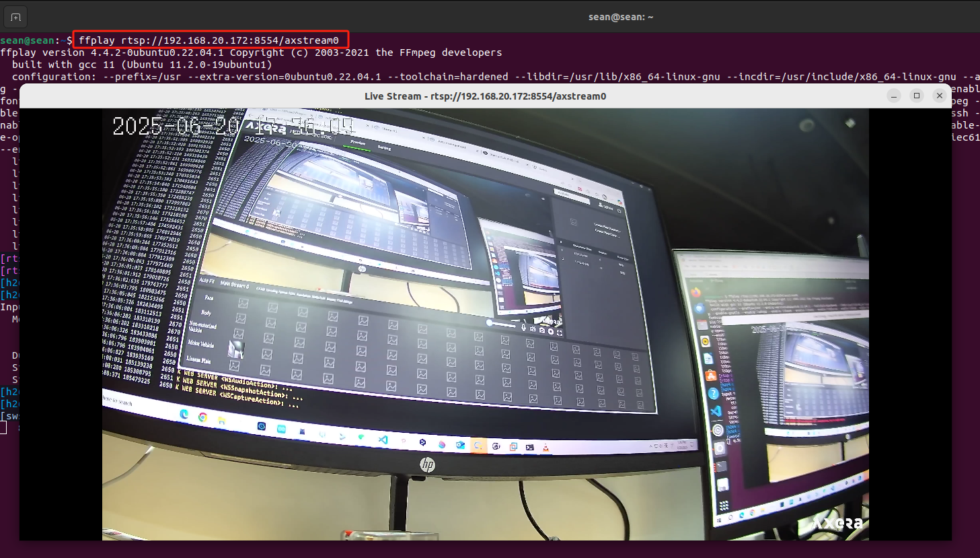Screen dimensions: 980x558
Task: Click the sean@sean terminal title
Action: click(x=620, y=17)
